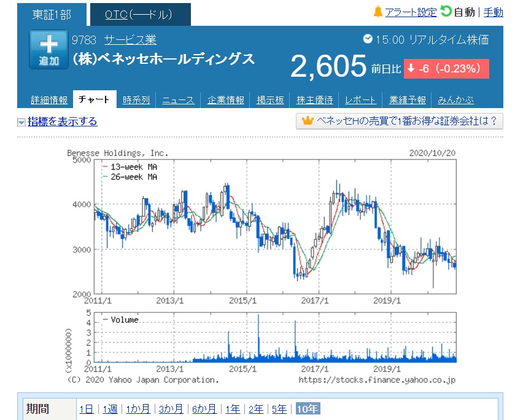Select the 2年 period
The width and height of the screenshot is (515, 420).
256,409
